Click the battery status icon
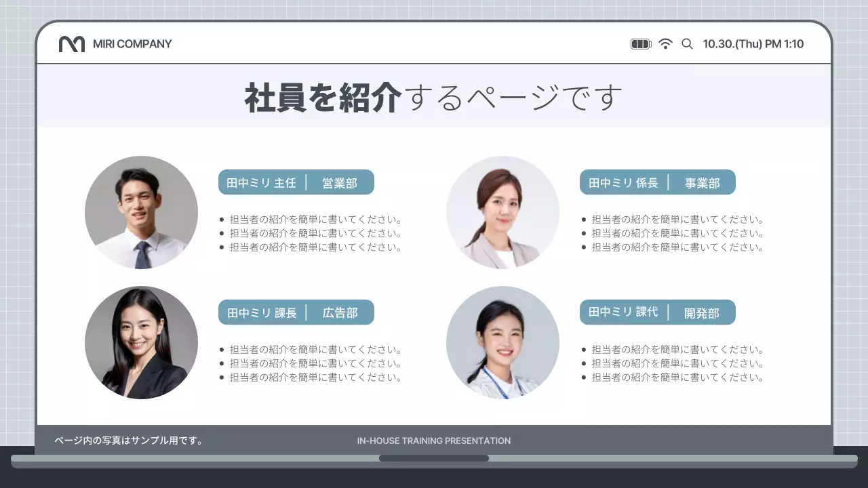 tap(640, 44)
